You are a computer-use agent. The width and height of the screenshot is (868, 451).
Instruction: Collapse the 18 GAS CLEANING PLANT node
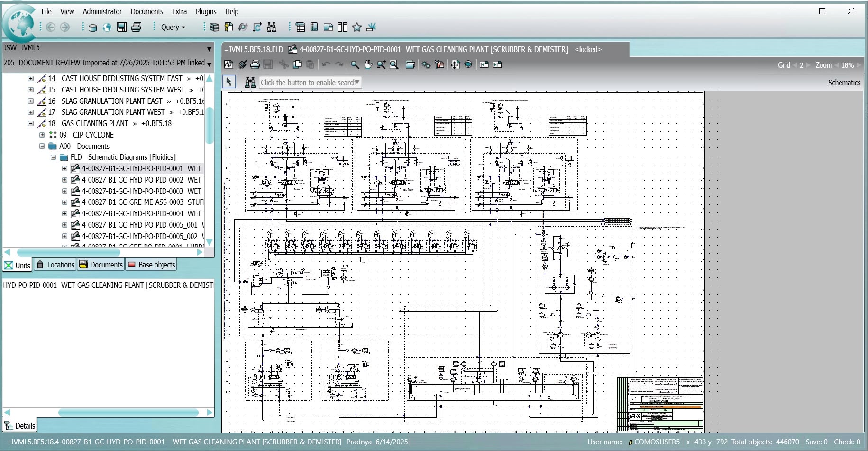coord(31,124)
